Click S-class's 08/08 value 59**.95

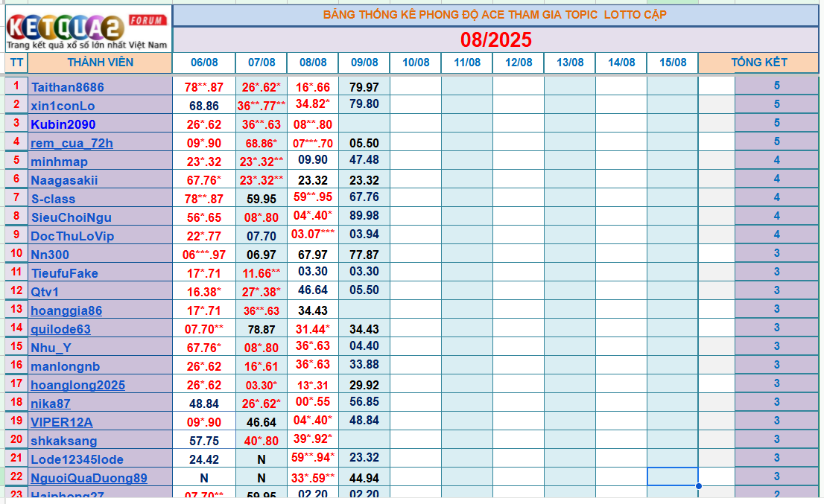tap(313, 197)
